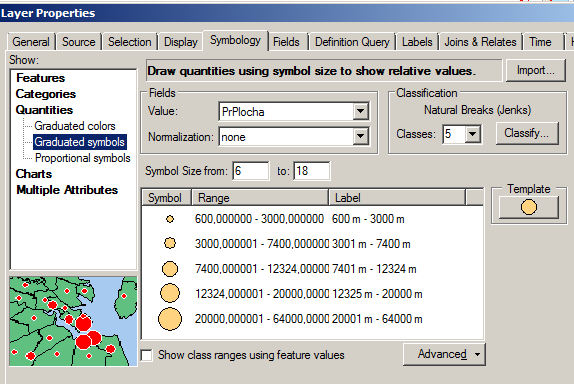The image size is (574, 384).
Task: Open the Selection tab
Action: point(130,42)
